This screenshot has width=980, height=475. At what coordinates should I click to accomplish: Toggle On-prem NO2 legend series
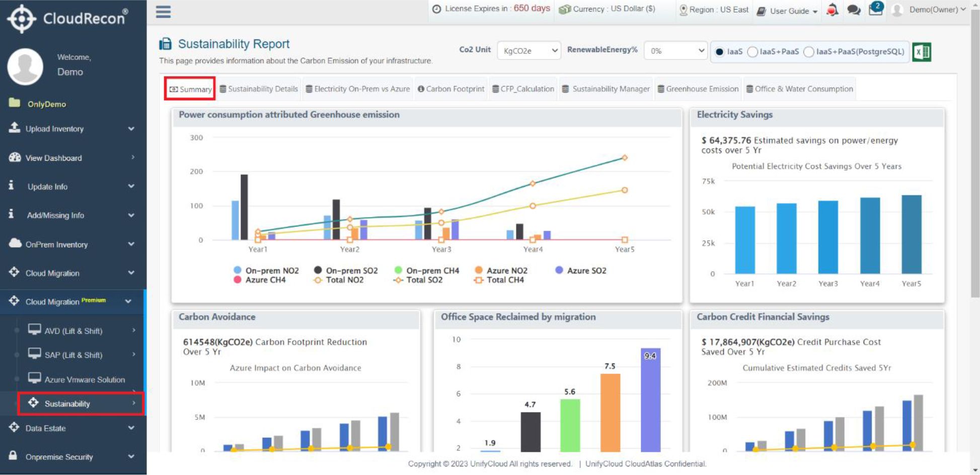pyautogui.click(x=266, y=270)
